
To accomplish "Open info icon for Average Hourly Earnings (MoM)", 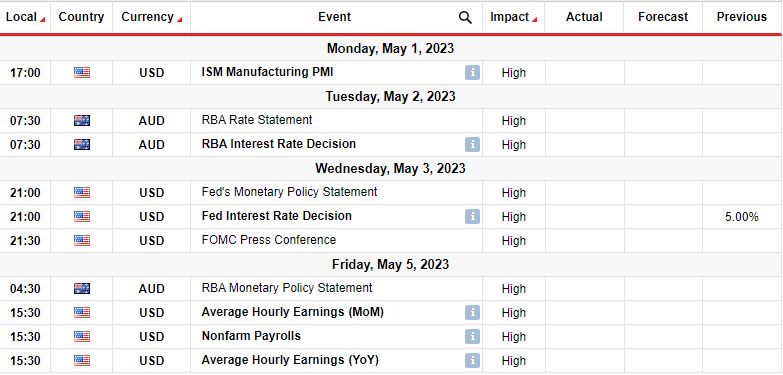I will point(472,312).
